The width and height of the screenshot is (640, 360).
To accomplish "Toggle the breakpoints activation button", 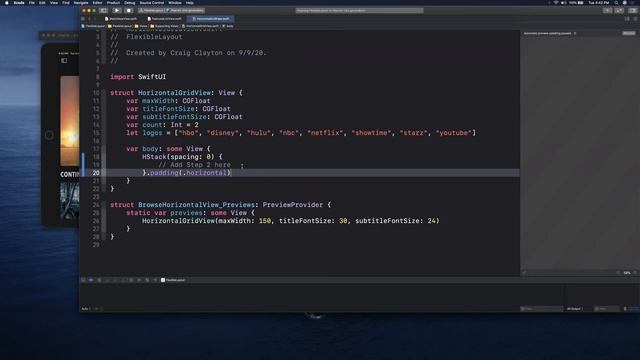I will pos(91,280).
